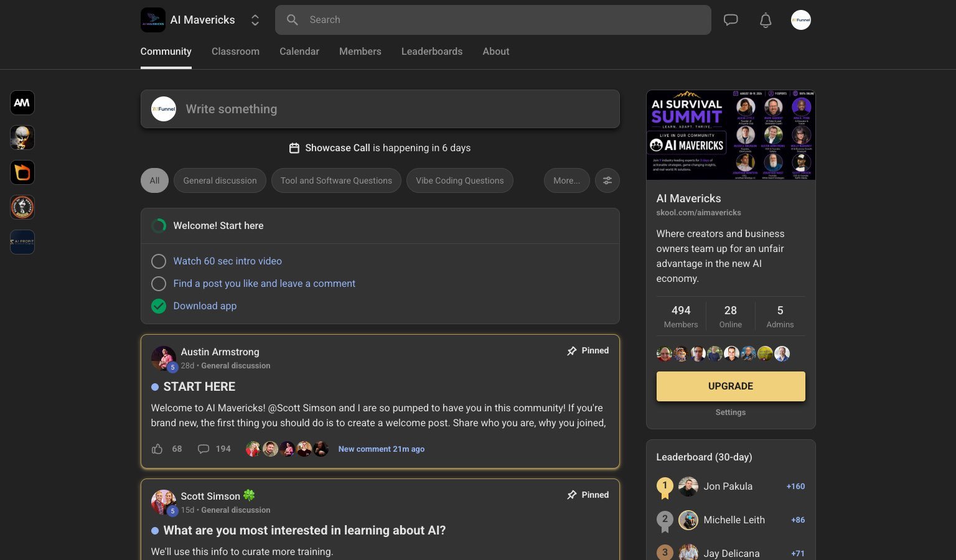View the 5 Admins count
Image resolution: width=956 pixels, height=560 pixels.
[x=780, y=317]
